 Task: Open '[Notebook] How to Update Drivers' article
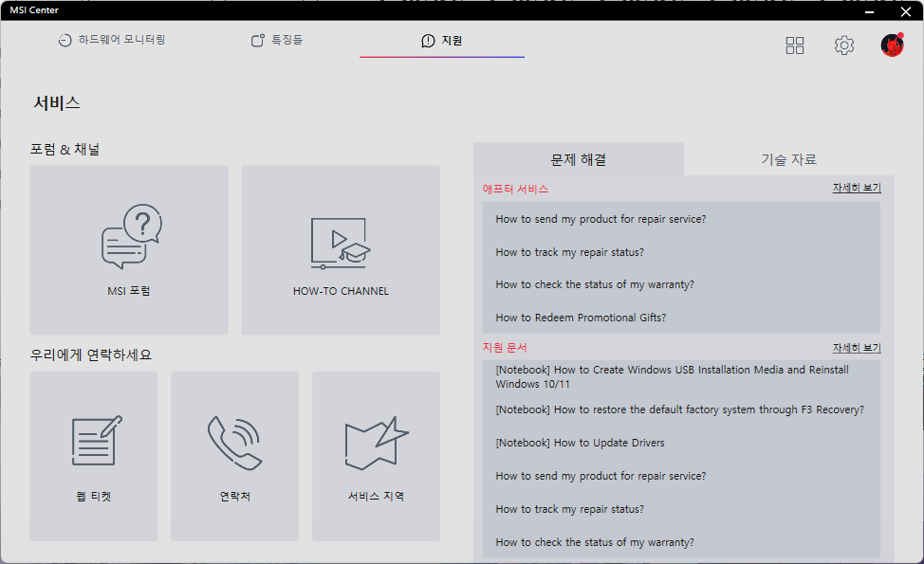pyautogui.click(x=580, y=443)
